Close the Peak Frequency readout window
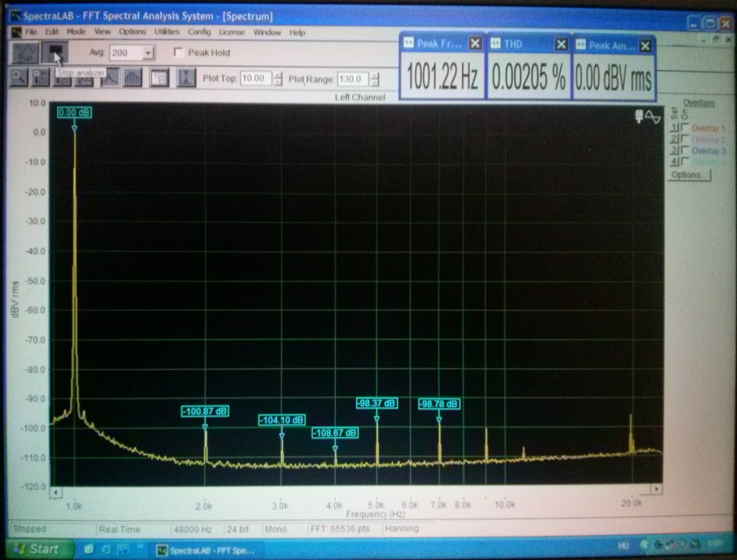This screenshot has width=737, height=560. click(475, 43)
